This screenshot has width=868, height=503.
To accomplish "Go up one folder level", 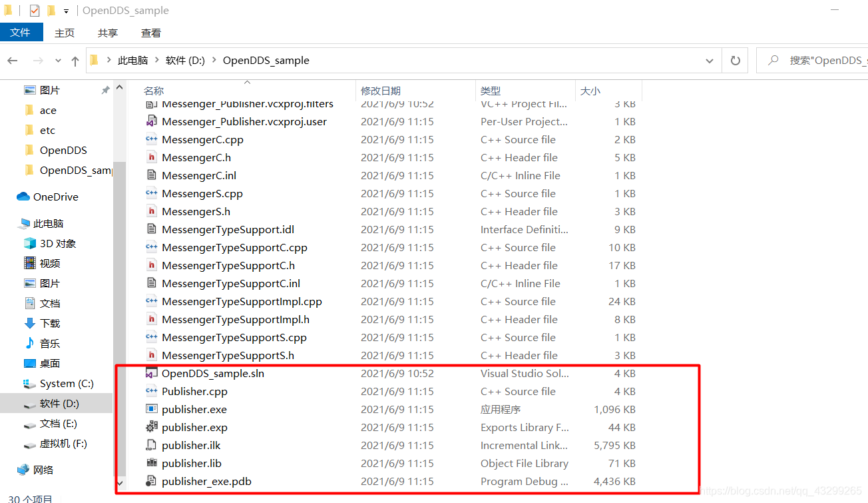I will coord(75,61).
